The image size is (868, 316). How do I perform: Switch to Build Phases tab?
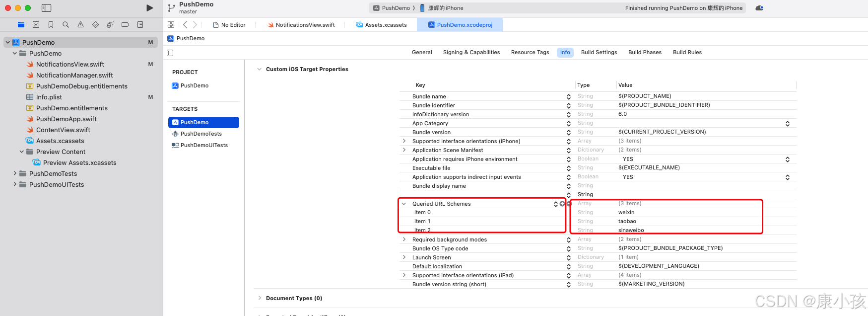pyautogui.click(x=645, y=52)
